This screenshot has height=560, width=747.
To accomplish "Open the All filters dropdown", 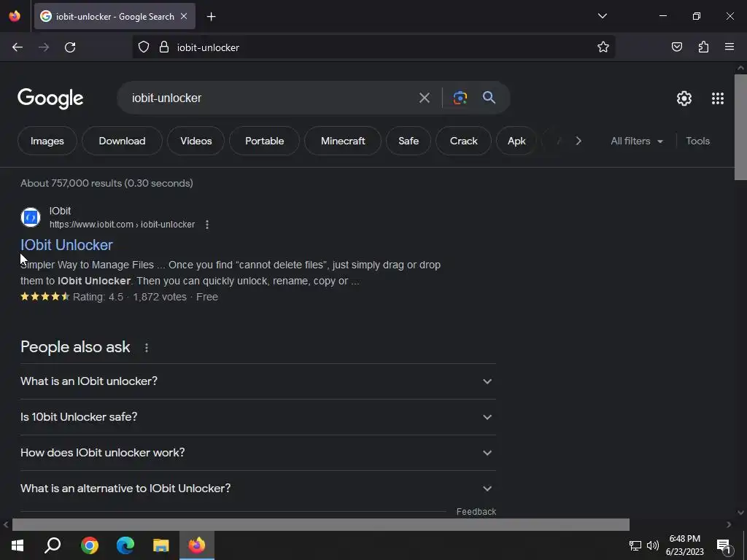I will [x=636, y=141].
